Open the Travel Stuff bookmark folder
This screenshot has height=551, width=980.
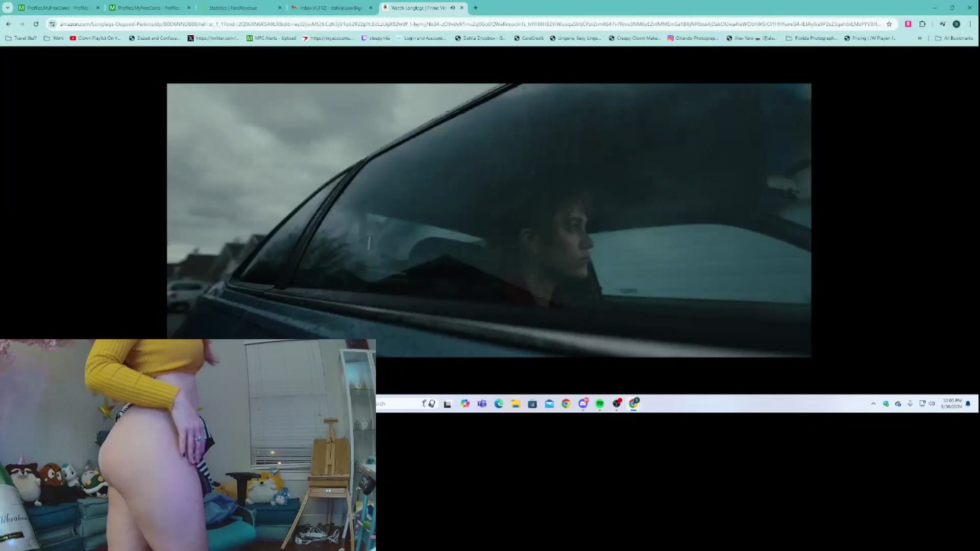[21, 38]
